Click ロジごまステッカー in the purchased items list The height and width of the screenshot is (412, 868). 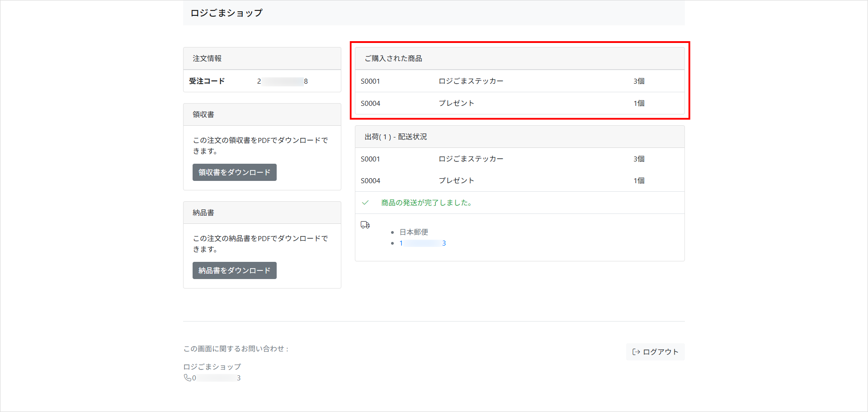click(x=471, y=81)
